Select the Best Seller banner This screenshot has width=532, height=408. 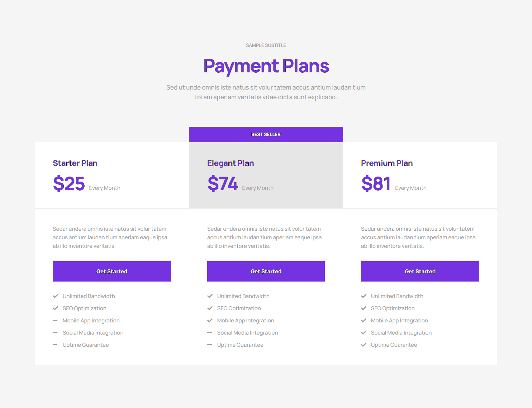tap(266, 135)
